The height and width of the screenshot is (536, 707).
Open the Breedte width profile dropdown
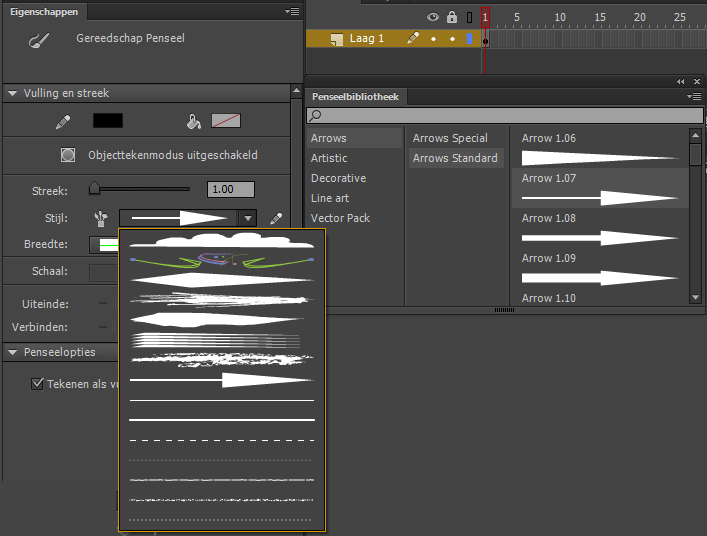pyautogui.click(x=104, y=245)
